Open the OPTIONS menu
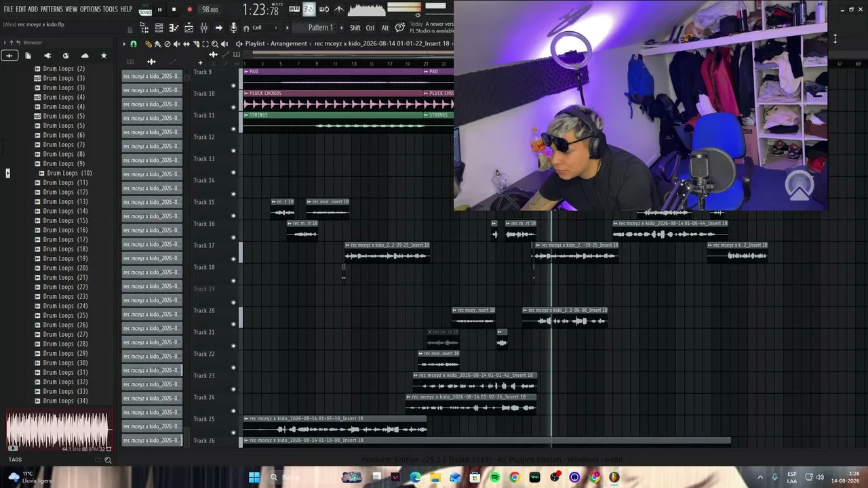Screen dimensions: 868x488 click(x=90, y=9)
